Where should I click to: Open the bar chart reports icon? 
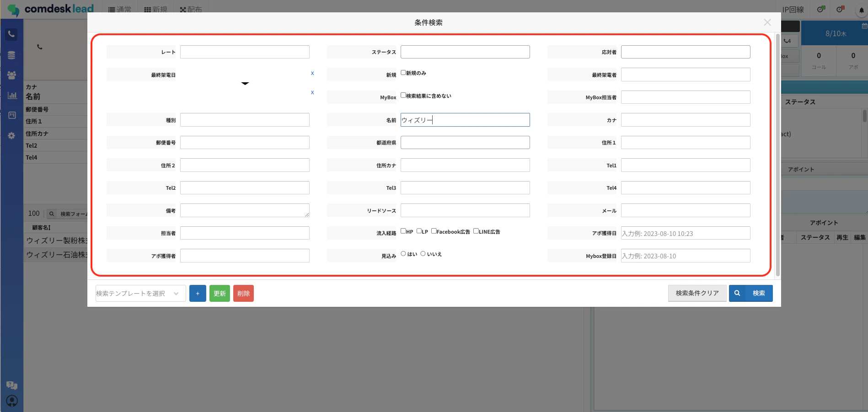pos(12,95)
